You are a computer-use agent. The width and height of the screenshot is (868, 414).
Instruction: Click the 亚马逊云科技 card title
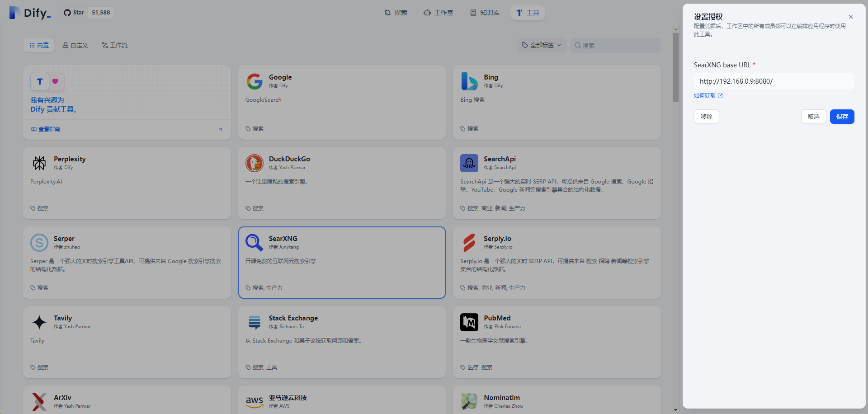(288, 398)
